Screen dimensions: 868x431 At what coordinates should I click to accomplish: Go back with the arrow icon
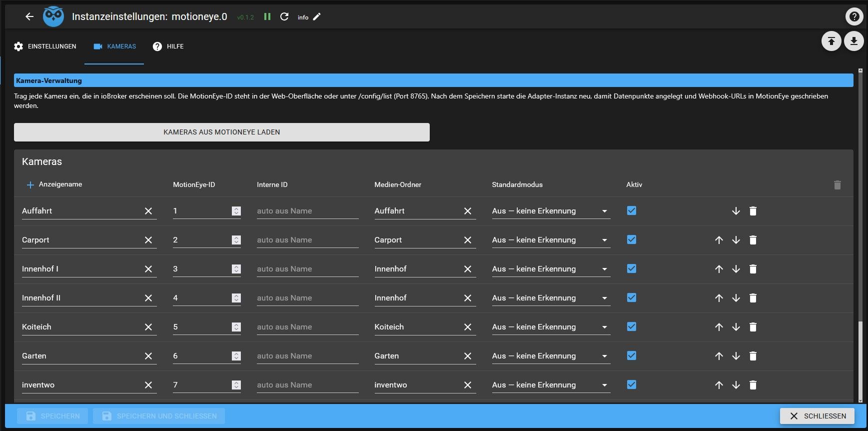point(29,16)
